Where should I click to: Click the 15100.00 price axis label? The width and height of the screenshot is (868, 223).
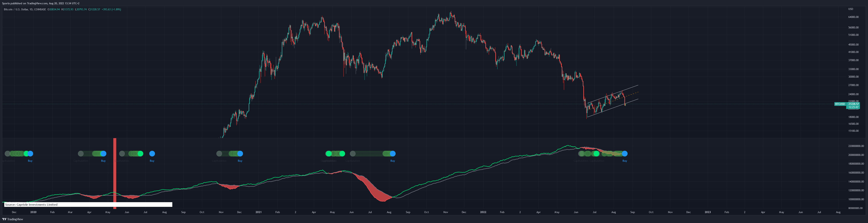pos(853,131)
